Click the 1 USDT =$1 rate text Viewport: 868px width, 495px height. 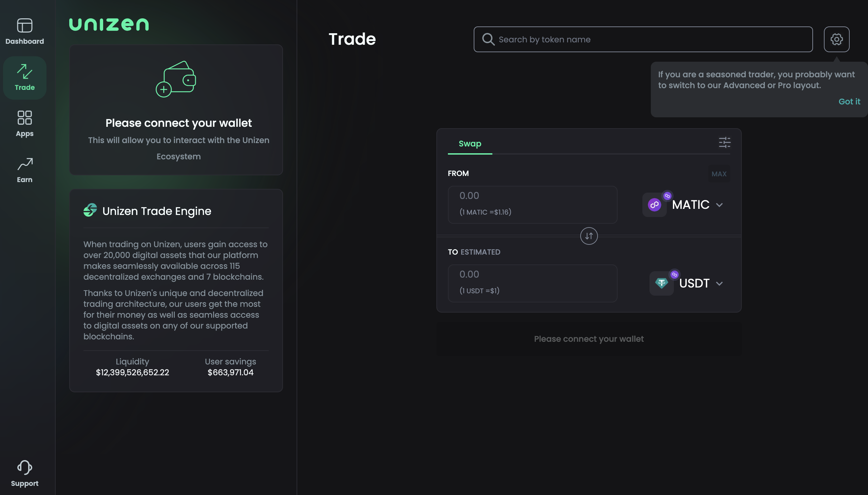pyautogui.click(x=479, y=291)
